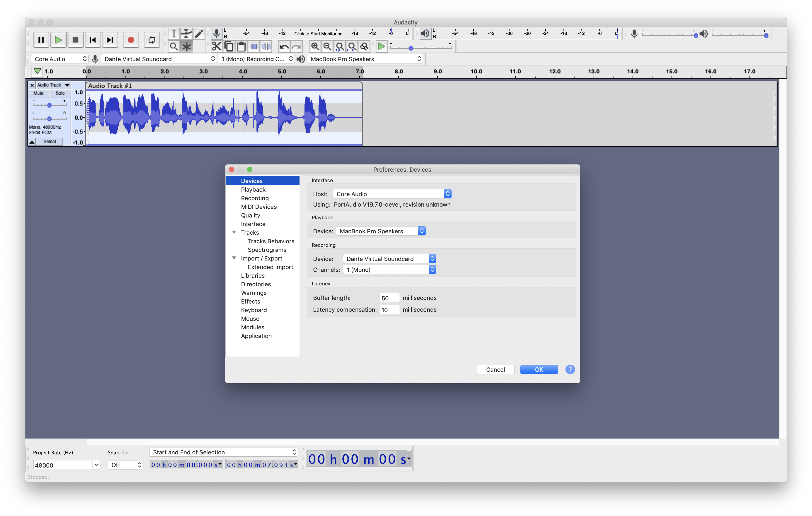Select the Multi-tool asterisk icon
Screen dimensions: 812x516
click(x=186, y=46)
